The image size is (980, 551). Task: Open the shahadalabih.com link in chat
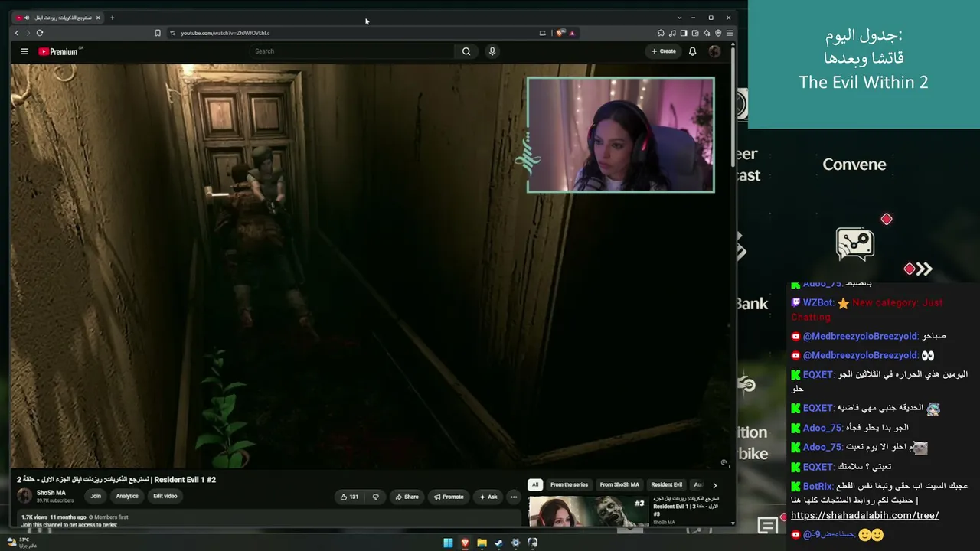tap(865, 515)
